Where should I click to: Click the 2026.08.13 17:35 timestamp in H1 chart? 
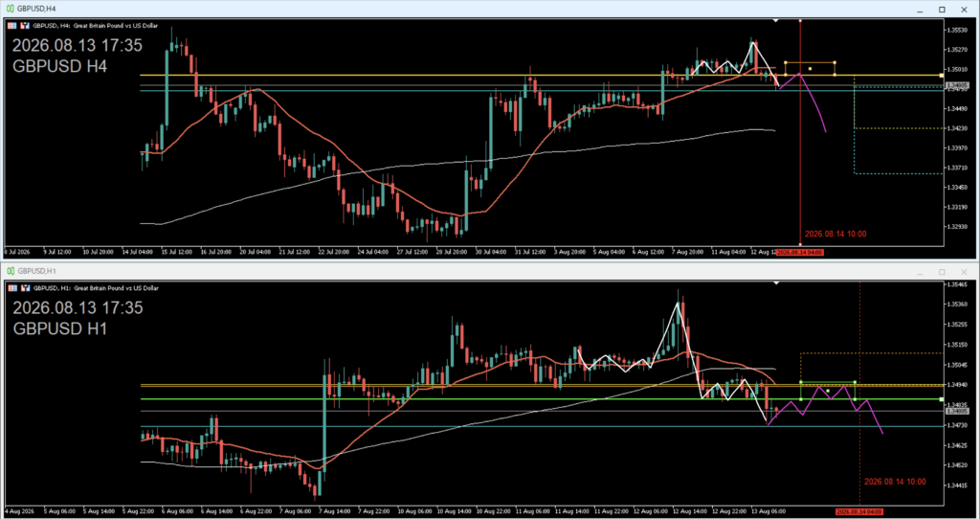(78, 307)
